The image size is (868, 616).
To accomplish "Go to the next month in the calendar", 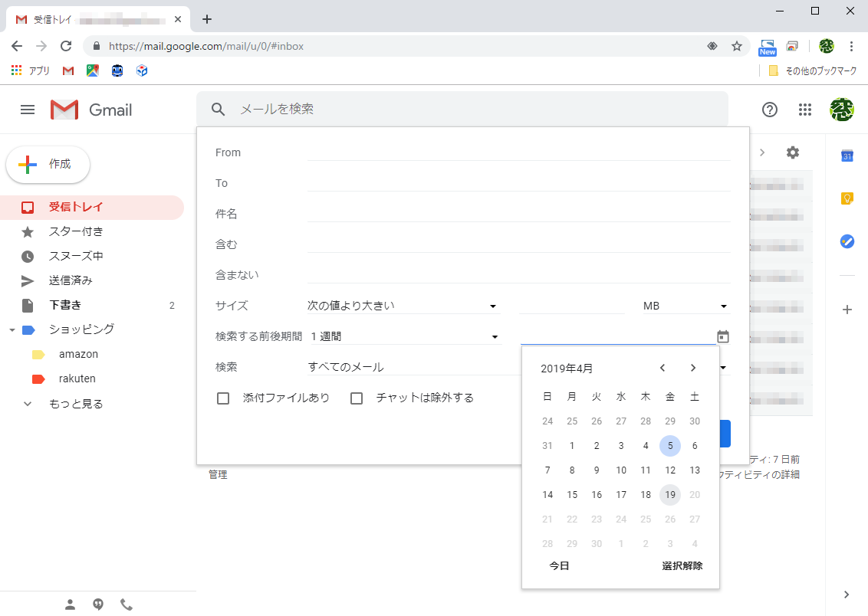I will click(692, 368).
